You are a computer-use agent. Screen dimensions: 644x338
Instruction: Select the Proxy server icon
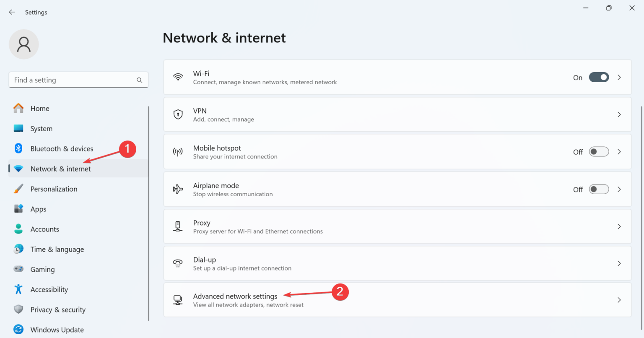tap(178, 226)
